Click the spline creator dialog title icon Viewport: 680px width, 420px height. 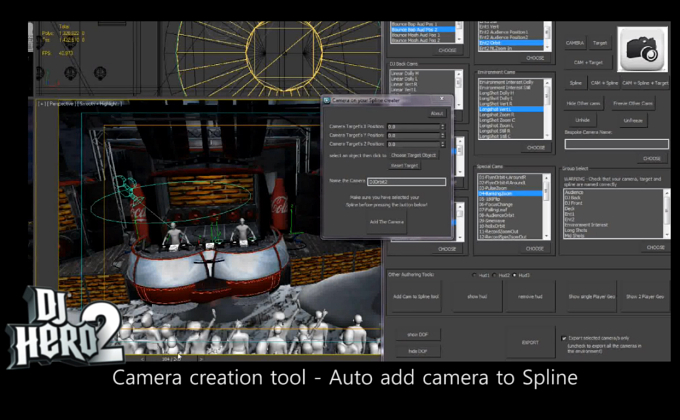(x=327, y=100)
